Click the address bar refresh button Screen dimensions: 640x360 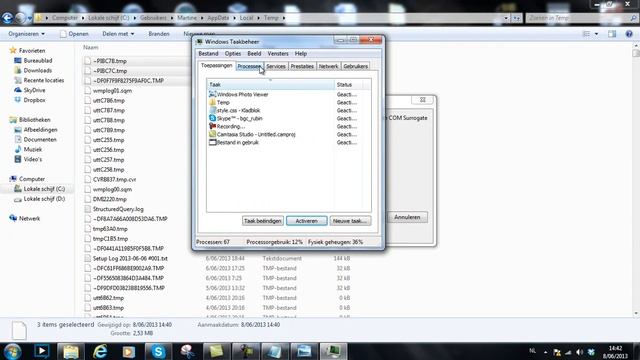[x=516, y=18]
